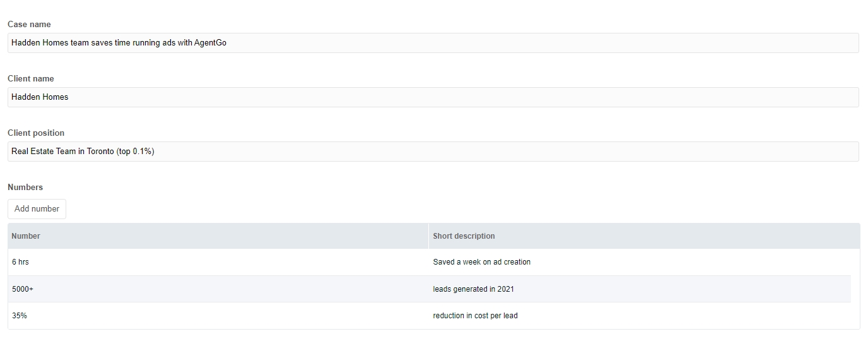Select the Number column header
This screenshot has height=341, width=868.
tap(218, 236)
